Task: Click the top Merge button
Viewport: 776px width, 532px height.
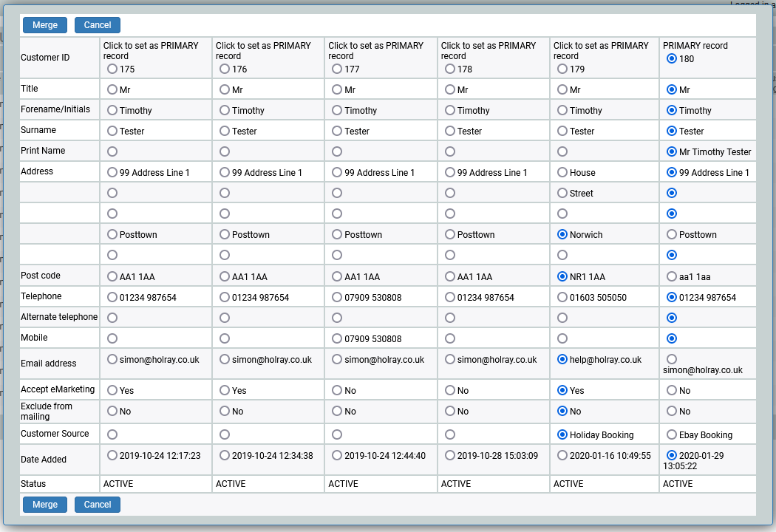Action: pos(45,24)
